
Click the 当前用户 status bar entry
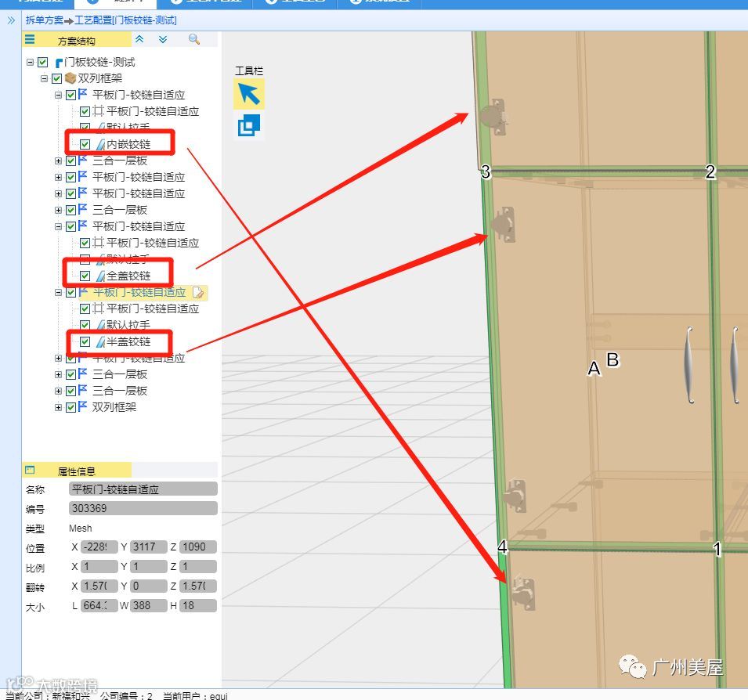click(x=195, y=695)
